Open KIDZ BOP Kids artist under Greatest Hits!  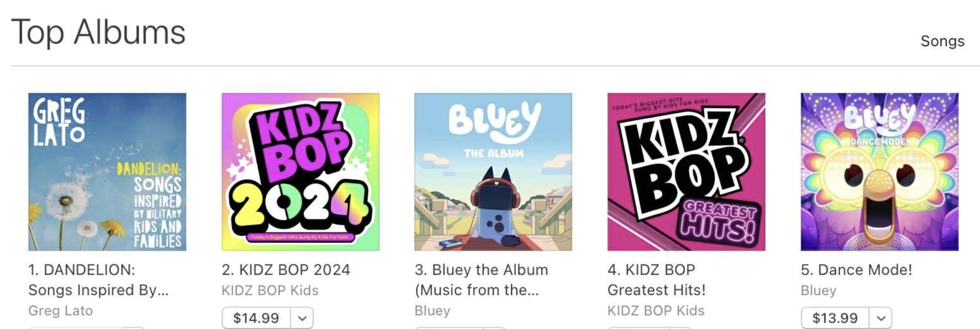click(x=656, y=311)
